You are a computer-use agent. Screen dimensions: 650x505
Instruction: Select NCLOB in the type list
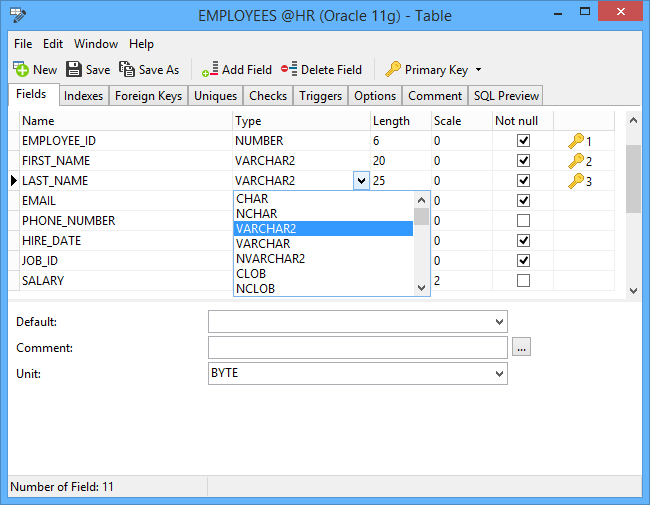[x=324, y=289]
